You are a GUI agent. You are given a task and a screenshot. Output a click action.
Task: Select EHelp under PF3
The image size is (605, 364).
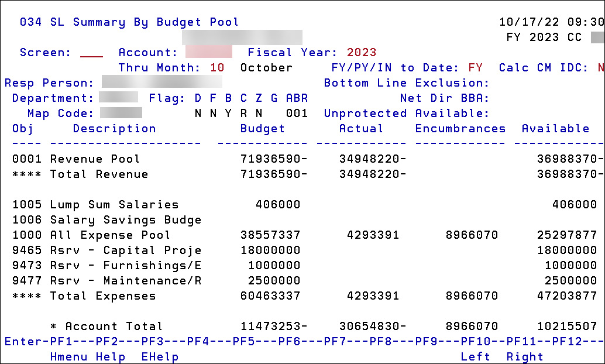tap(159, 356)
